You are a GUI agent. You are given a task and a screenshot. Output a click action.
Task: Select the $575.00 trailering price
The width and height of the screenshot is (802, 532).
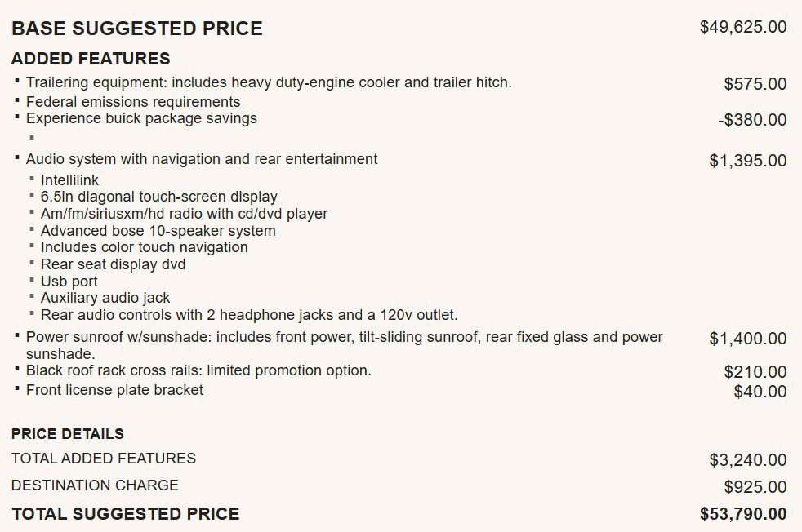click(755, 83)
